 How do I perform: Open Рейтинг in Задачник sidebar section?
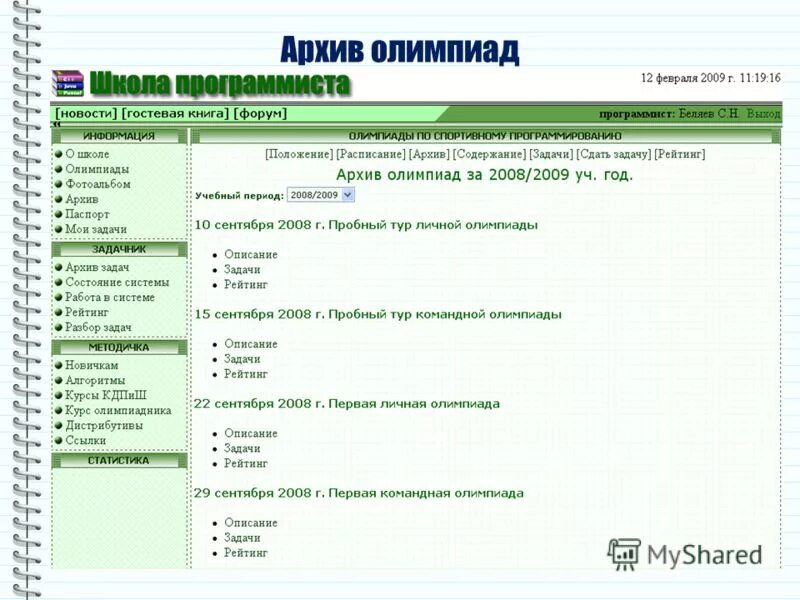click(x=87, y=312)
